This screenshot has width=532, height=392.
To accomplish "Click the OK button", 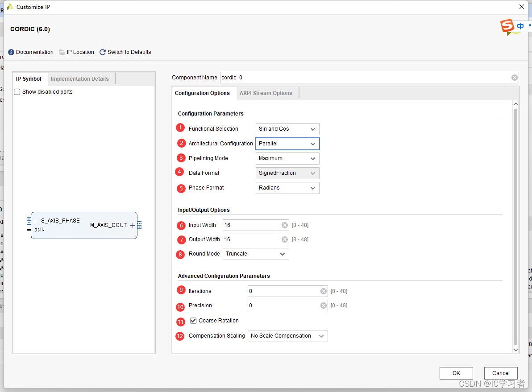I will (456, 373).
